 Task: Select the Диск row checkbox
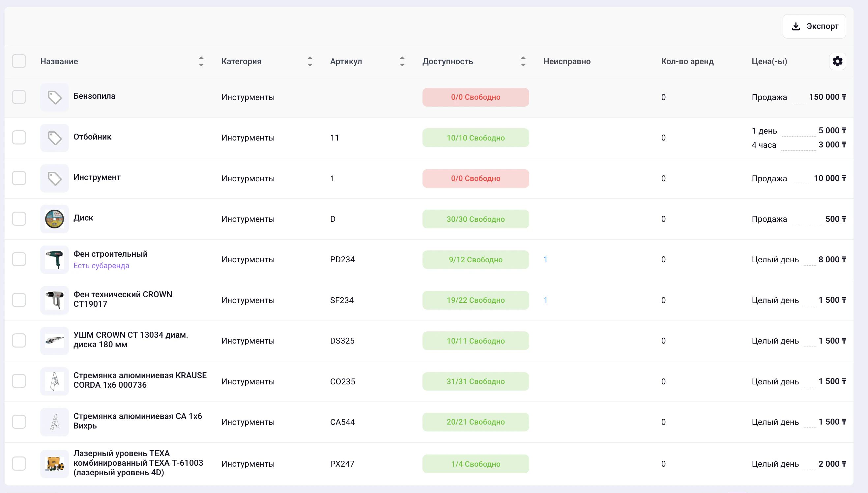[x=19, y=219]
